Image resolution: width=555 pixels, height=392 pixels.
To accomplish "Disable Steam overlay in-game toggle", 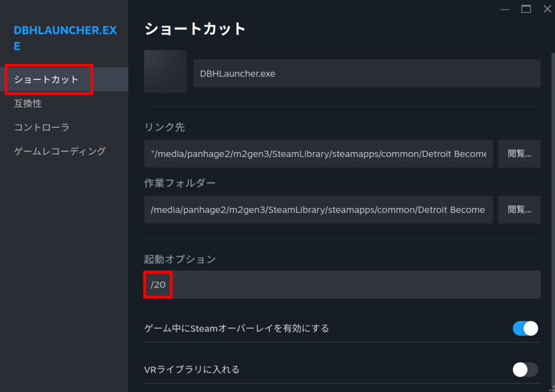I will 525,328.
